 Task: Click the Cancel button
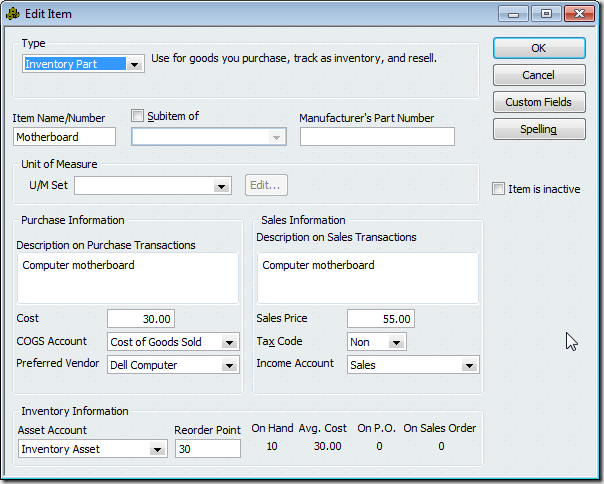click(x=539, y=75)
